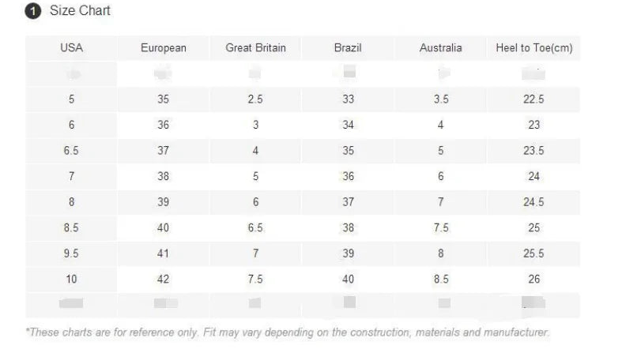Select Great Britain size 2.5 cell

pyautogui.click(x=255, y=99)
